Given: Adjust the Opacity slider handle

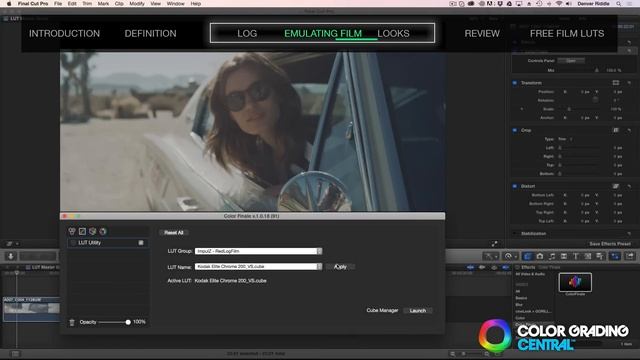Looking at the screenshot, I should [x=128, y=322].
